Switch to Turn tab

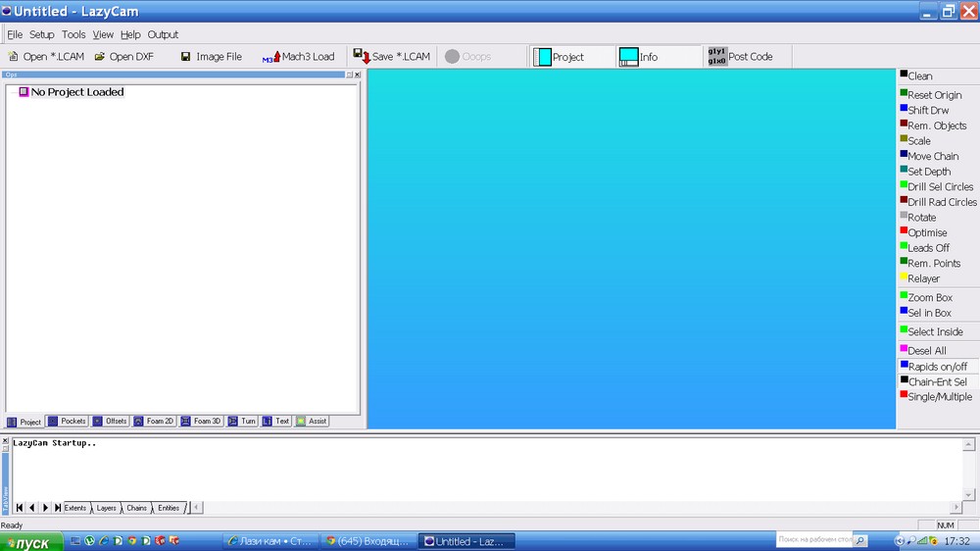pos(242,421)
